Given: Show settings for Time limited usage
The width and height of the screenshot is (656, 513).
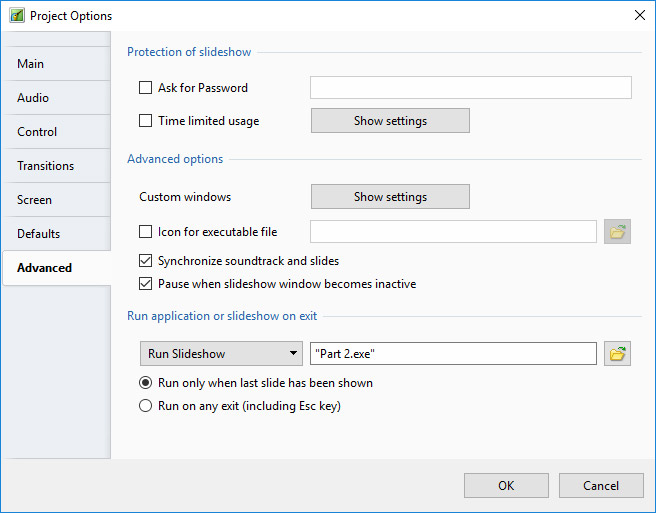Looking at the screenshot, I should [x=390, y=121].
